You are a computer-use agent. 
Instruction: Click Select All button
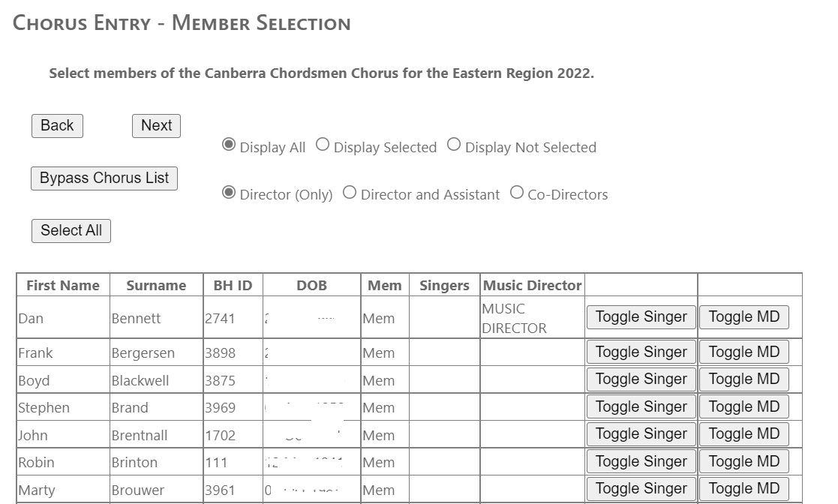pos(71,231)
